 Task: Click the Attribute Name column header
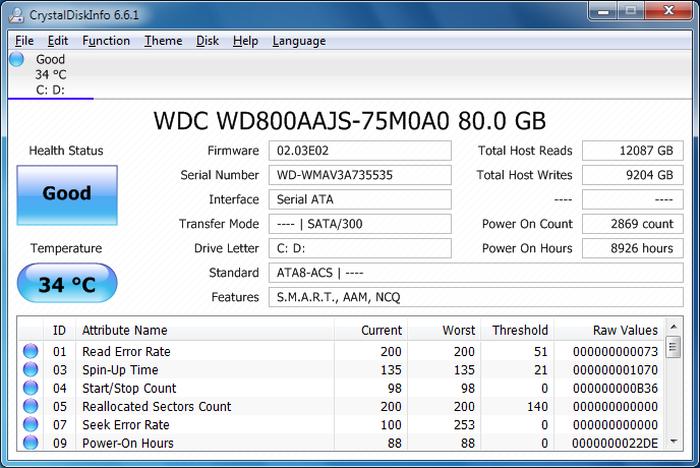tap(125, 330)
